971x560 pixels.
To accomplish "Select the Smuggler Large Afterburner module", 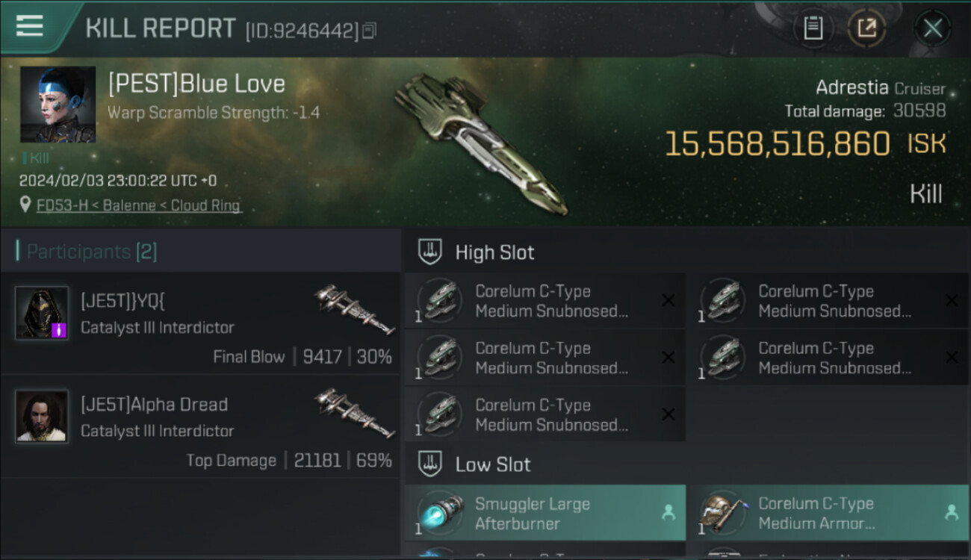I will (545, 513).
